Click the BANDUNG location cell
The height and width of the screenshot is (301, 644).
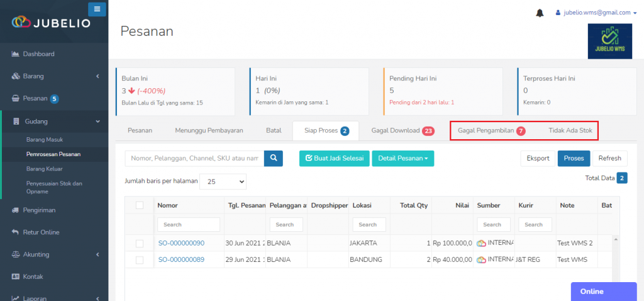click(x=369, y=259)
